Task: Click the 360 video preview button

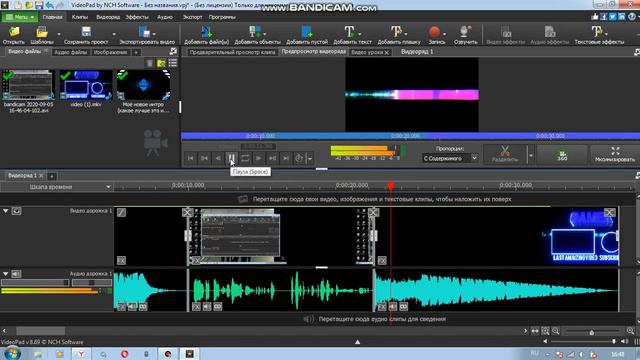Action: (562, 155)
